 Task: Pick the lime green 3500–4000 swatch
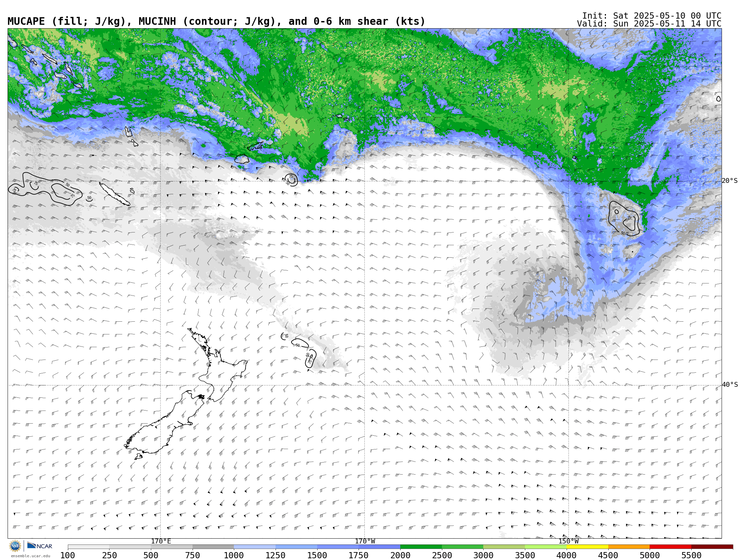546,547
